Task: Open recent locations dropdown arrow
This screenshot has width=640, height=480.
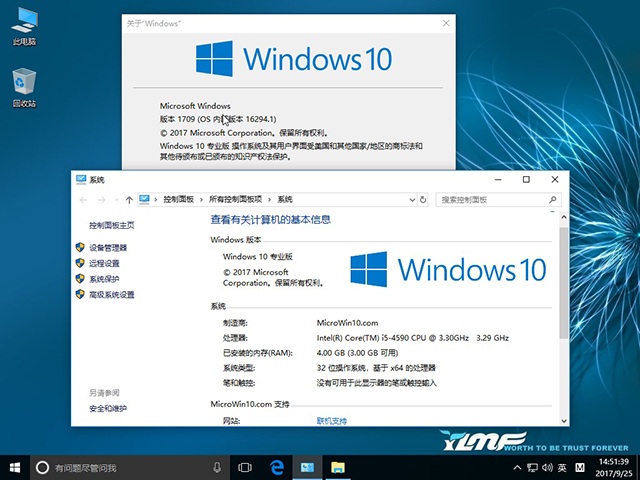Action: 116,200
